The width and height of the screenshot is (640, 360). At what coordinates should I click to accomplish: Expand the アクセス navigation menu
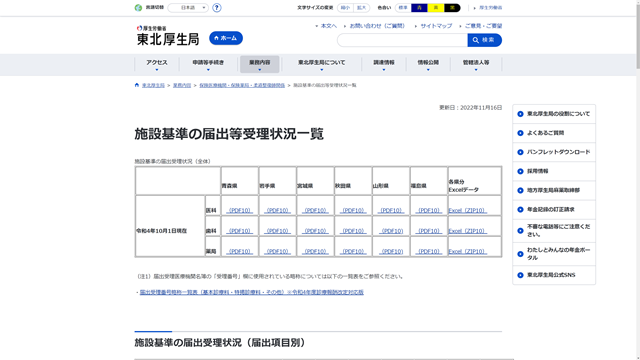(x=157, y=64)
